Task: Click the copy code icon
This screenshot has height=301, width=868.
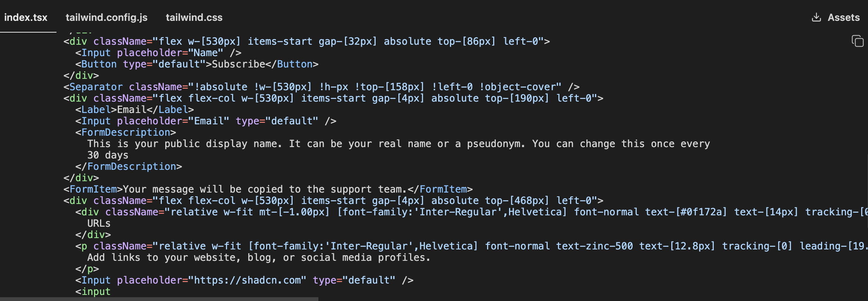Action: [x=857, y=41]
